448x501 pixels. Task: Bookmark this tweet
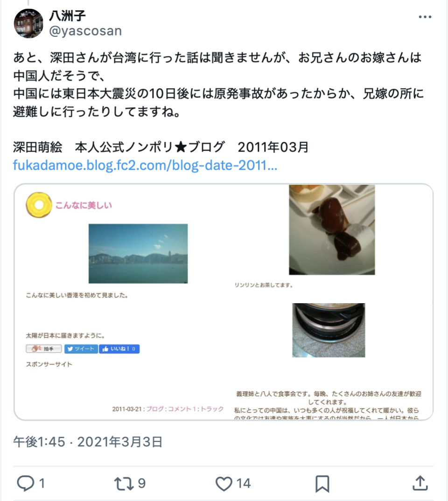click(x=322, y=483)
